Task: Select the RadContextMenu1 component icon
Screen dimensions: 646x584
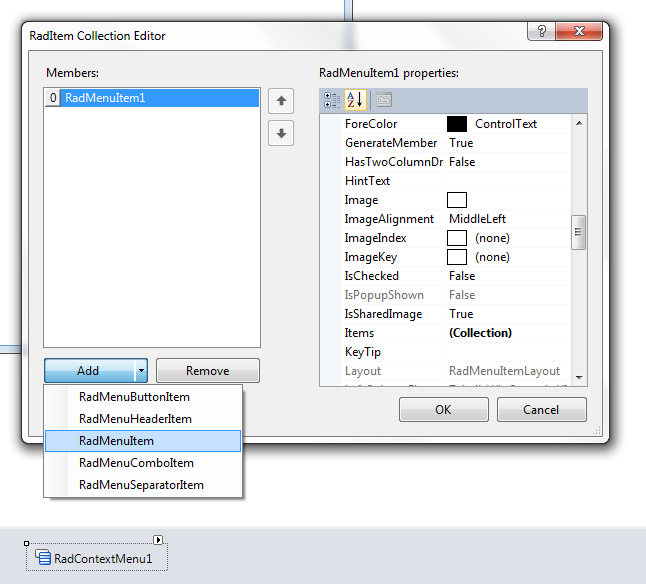Action: point(43,558)
